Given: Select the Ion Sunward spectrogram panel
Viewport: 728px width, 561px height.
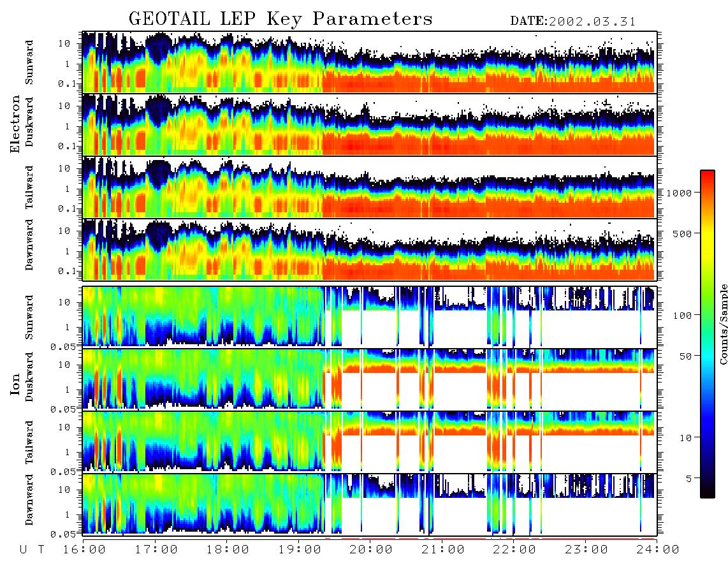Looking at the screenshot, I should [x=370, y=317].
